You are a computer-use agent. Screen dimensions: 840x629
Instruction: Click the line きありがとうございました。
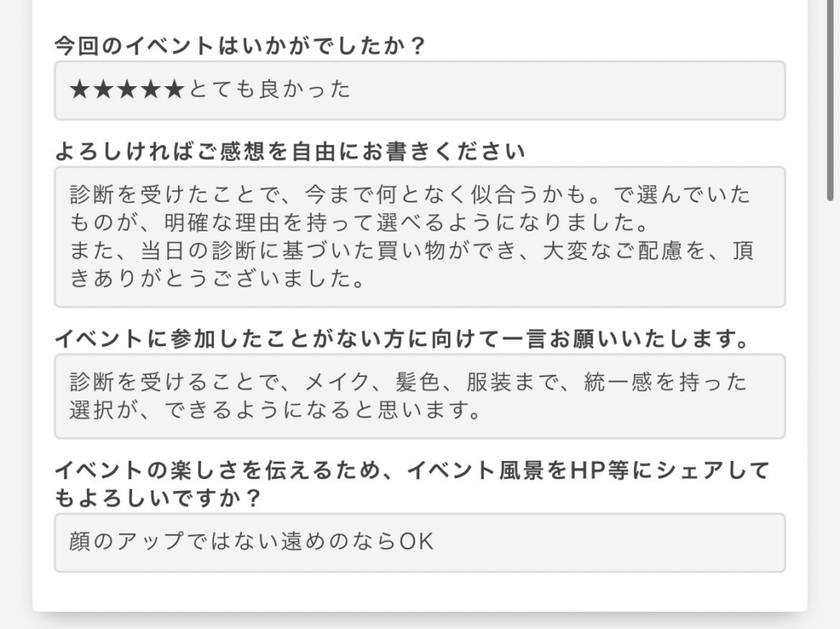click(217, 279)
